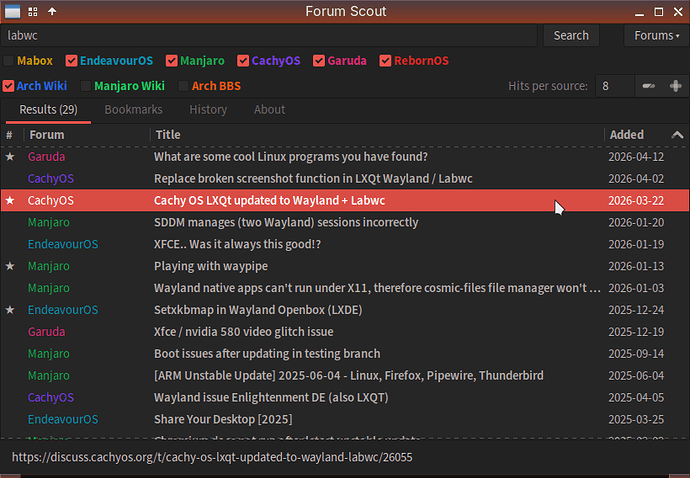Toggle bookmark star for Garuda cool Linux programs row

pyautogui.click(x=10, y=157)
